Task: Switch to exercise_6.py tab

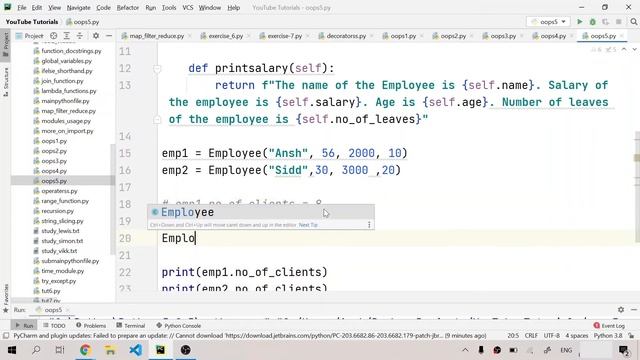Action: tap(225, 36)
